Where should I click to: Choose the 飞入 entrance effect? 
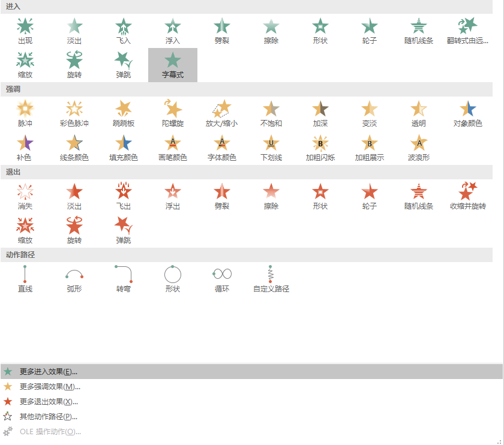124,31
